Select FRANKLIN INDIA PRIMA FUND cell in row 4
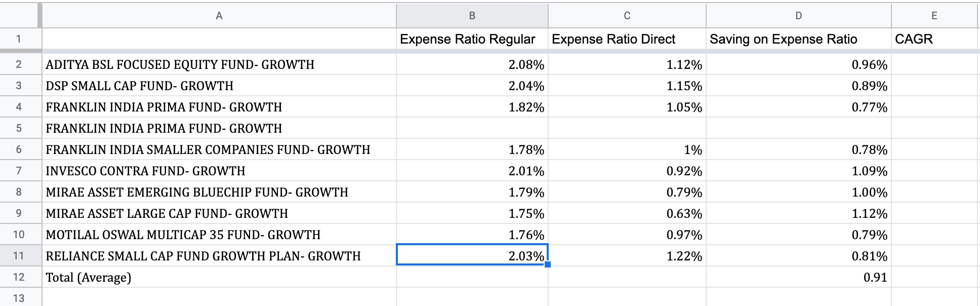The image size is (980, 306). (219, 107)
